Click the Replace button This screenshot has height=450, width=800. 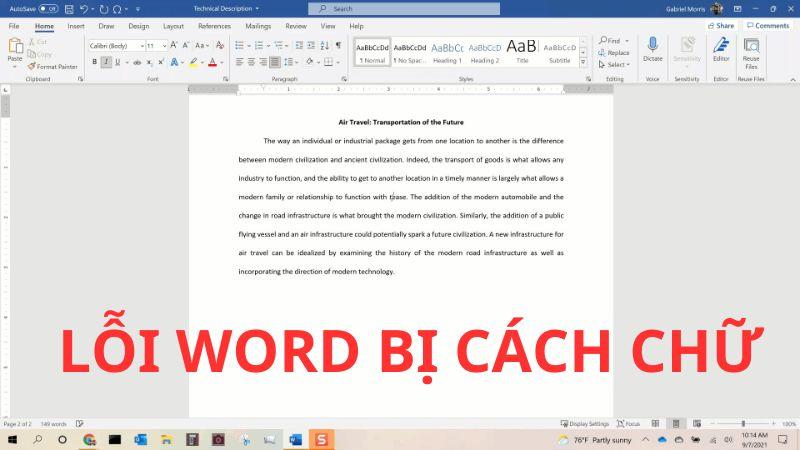(614, 53)
